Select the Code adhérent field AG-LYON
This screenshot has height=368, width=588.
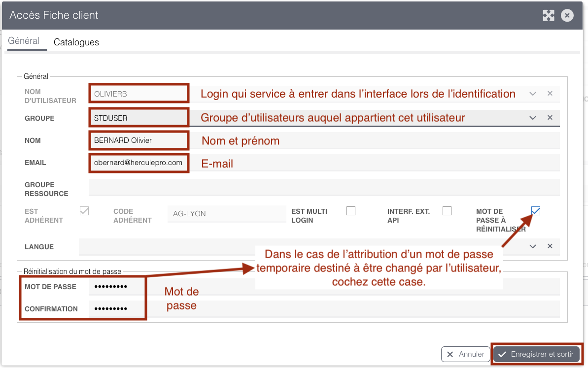point(227,214)
